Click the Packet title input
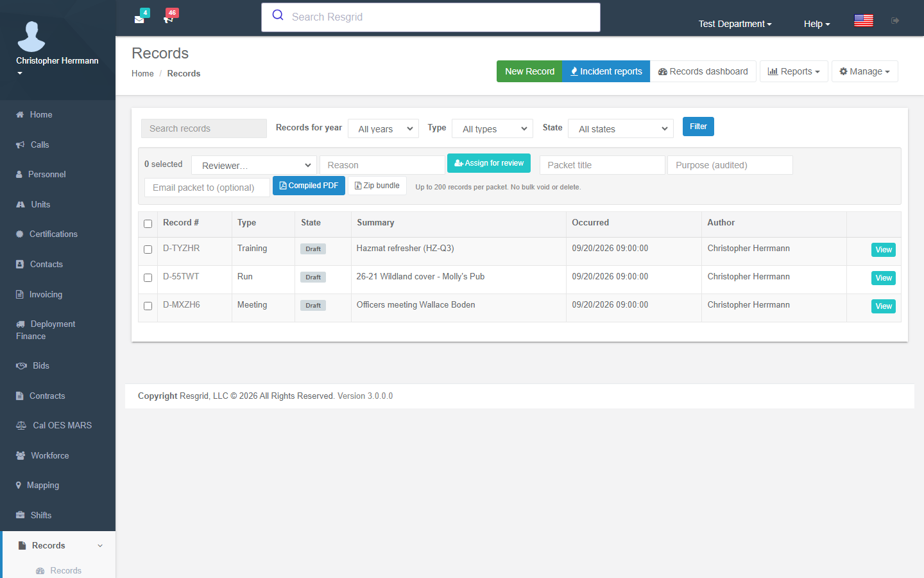Viewport: 924px width, 578px height. tap(603, 165)
